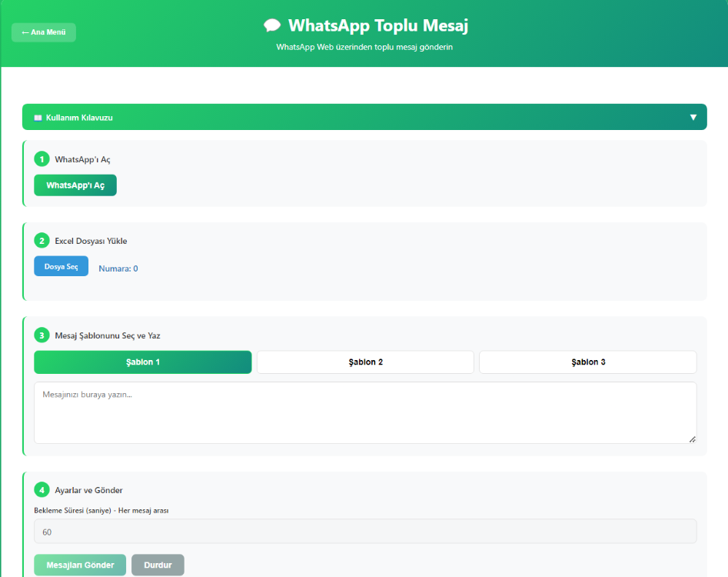728x577 pixels.
Task: Open the Kullanım Kılavuzu guide bar
Action: tap(364, 117)
